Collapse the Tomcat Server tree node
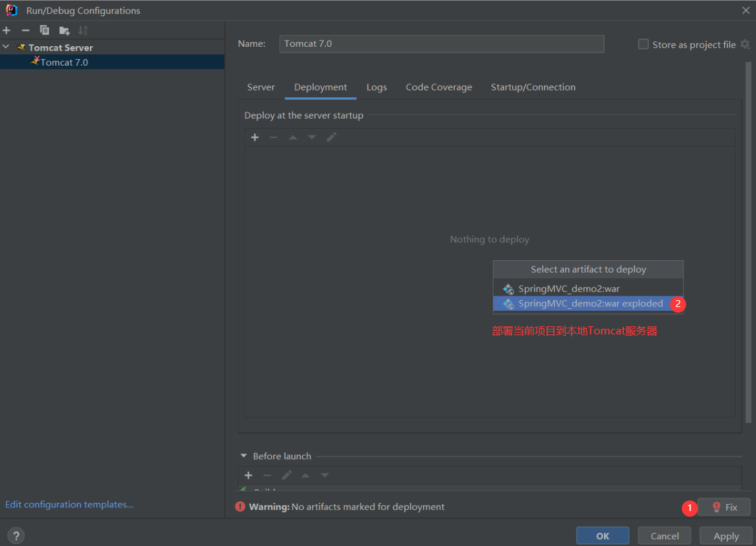The width and height of the screenshot is (756, 546). tap(6, 47)
